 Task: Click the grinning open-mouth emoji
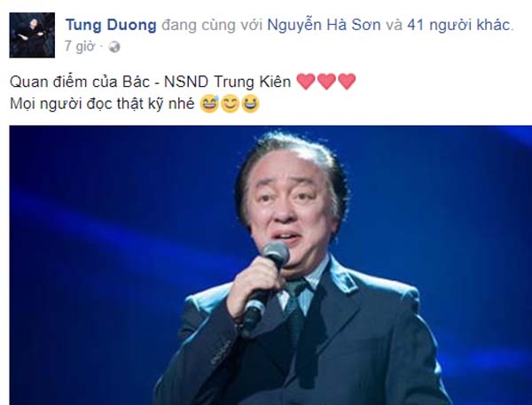click(250, 104)
